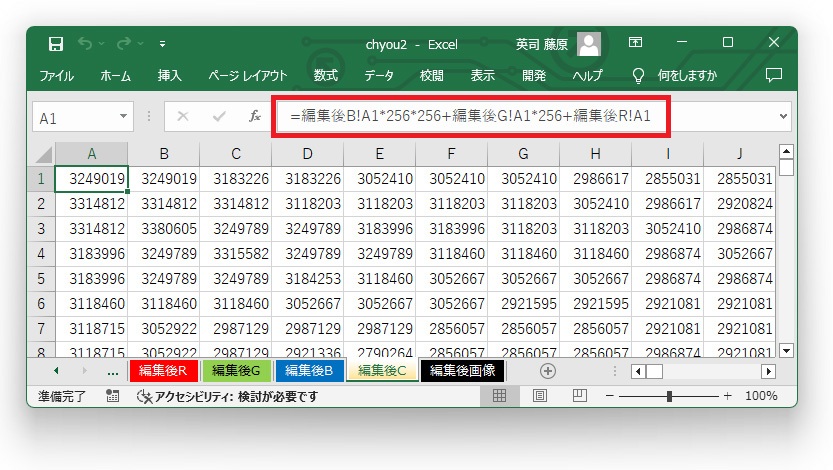The image size is (833, 470).
Task: Click previous sheet navigation arrow
Action: 56,371
